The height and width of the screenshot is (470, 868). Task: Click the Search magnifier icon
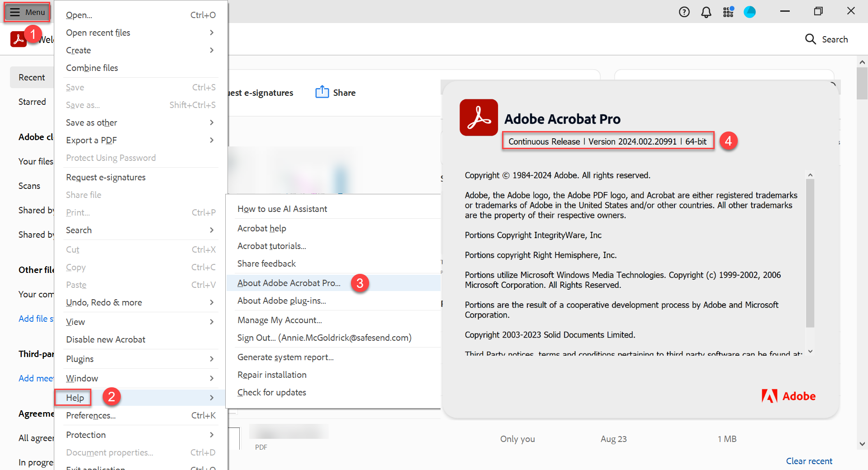coord(810,39)
